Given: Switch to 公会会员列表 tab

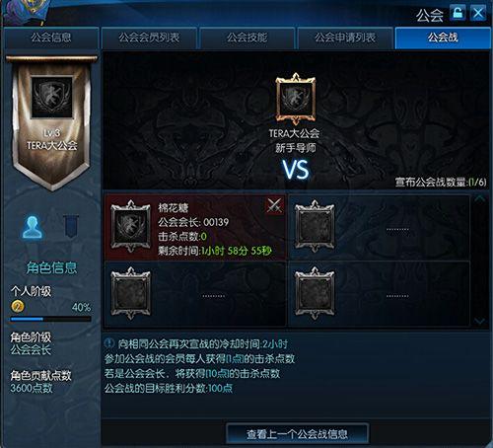Looking at the screenshot, I should pyautogui.click(x=149, y=37).
